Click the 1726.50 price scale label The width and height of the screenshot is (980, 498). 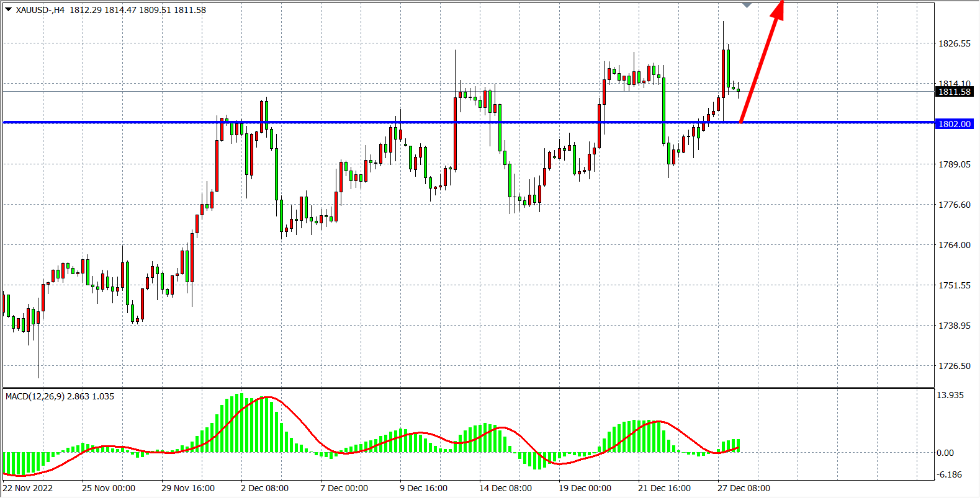pos(954,366)
